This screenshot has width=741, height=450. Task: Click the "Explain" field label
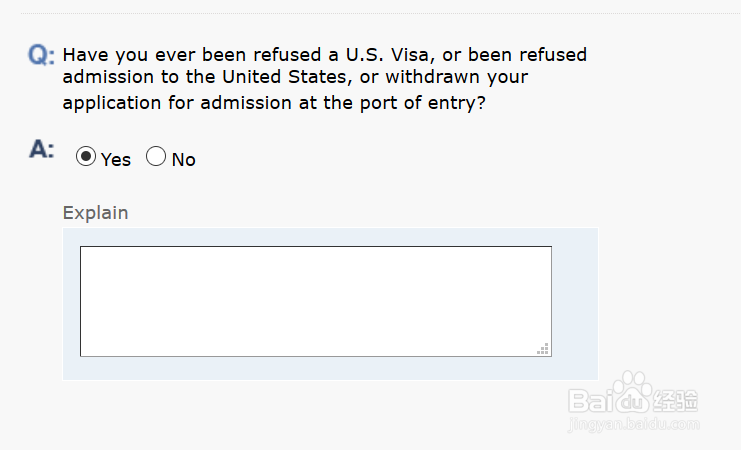[x=95, y=212]
